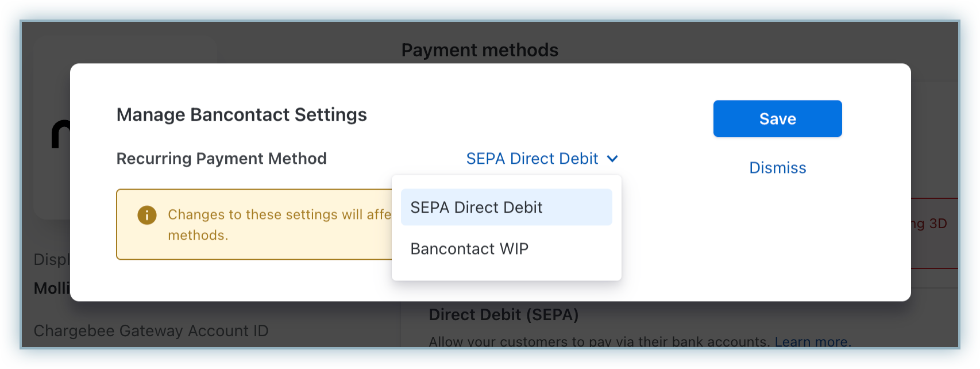Click the red-bordered 3D notice box
Image resolution: width=980 pixels, height=369 pixels.
pyautogui.click(x=929, y=233)
